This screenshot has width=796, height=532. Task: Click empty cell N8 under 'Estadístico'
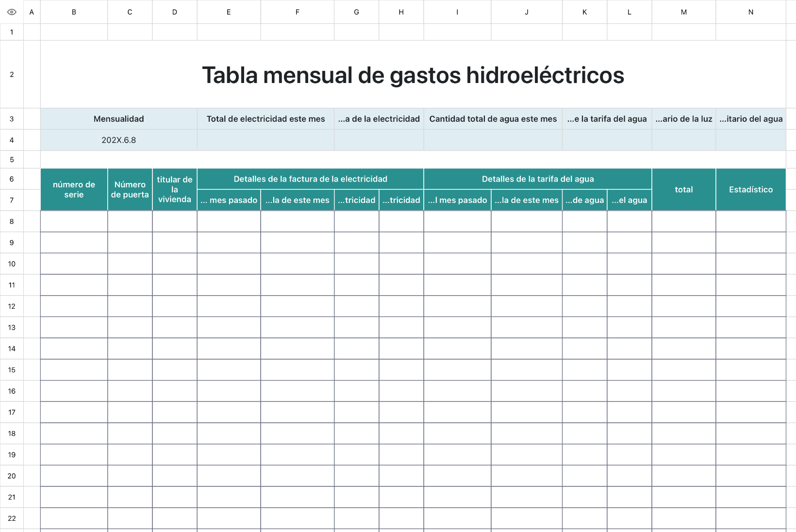[x=751, y=221]
